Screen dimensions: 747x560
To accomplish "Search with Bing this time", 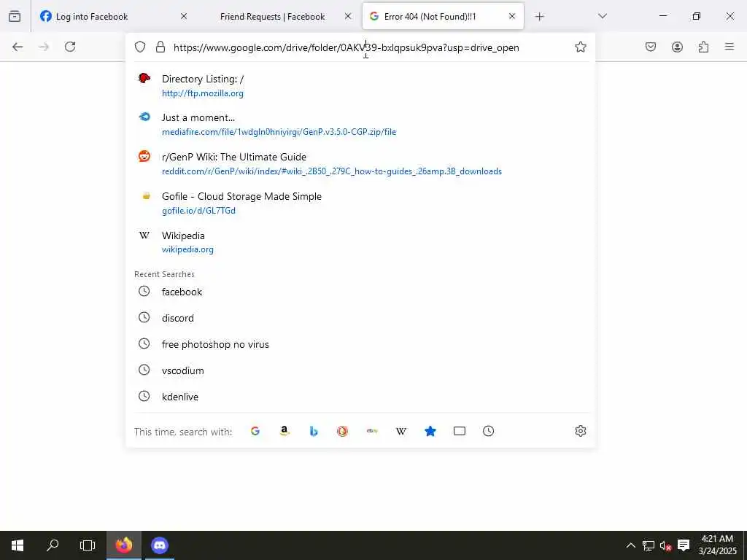I will [314, 431].
